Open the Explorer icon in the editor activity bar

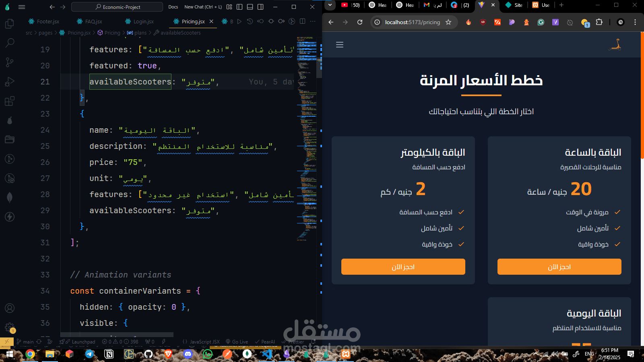pos(10,24)
